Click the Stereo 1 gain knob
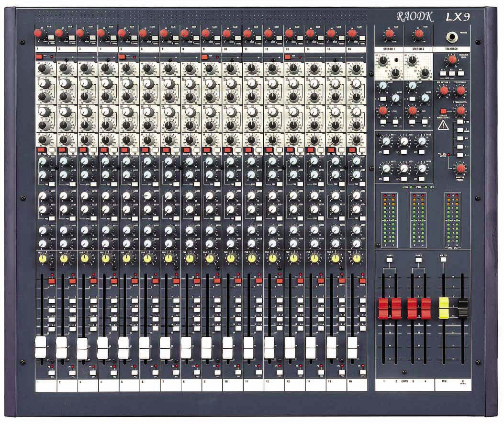The height and width of the screenshot is (424, 504). click(389, 34)
